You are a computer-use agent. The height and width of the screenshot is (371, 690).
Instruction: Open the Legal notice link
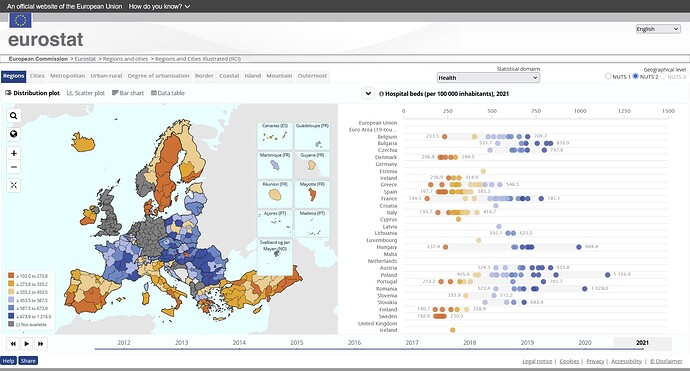click(x=537, y=361)
